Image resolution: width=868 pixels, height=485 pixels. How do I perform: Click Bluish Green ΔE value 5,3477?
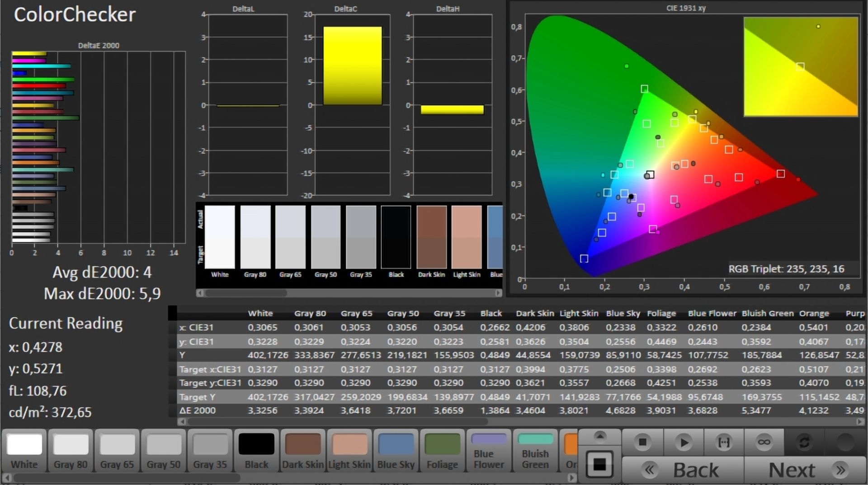coord(756,410)
